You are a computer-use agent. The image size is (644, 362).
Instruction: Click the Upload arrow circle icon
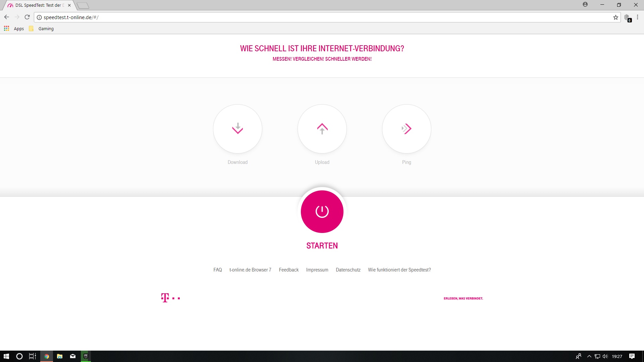click(x=322, y=129)
